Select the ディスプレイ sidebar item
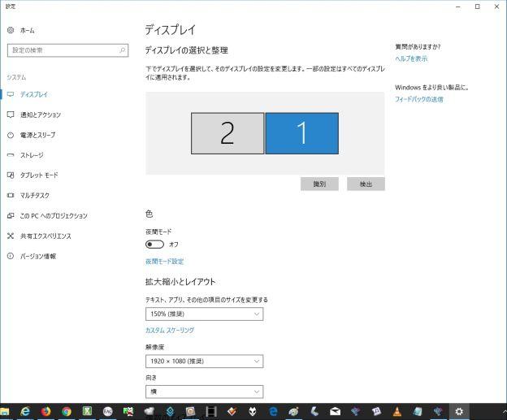This screenshot has width=507, height=420. point(34,94)
